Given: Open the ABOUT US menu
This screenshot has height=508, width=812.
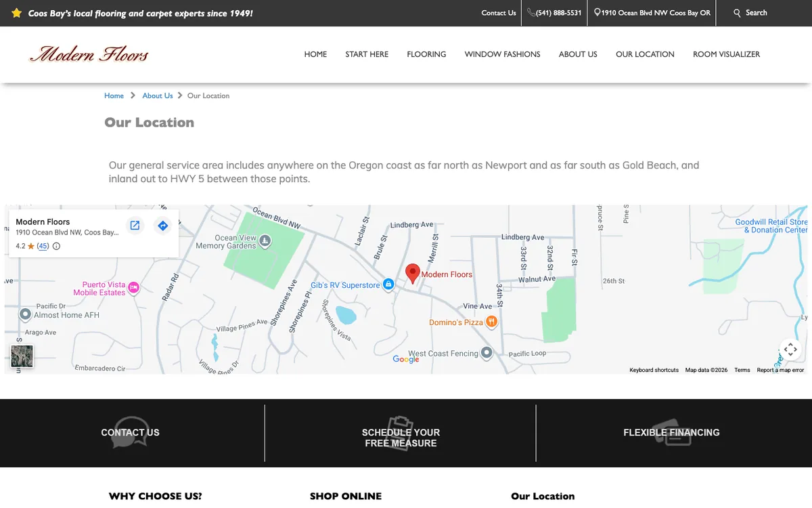Looking at the screenshot, I should (578, 54).
